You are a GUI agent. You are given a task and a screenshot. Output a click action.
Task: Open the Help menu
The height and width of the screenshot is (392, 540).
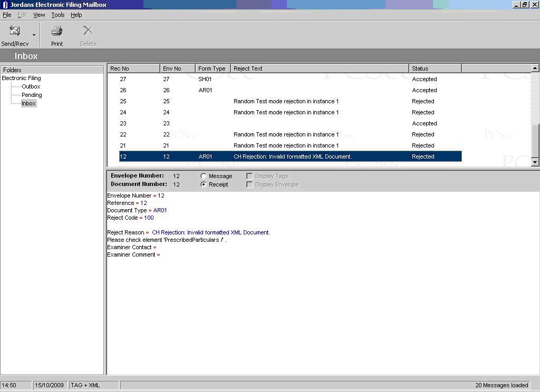[76, 15]
